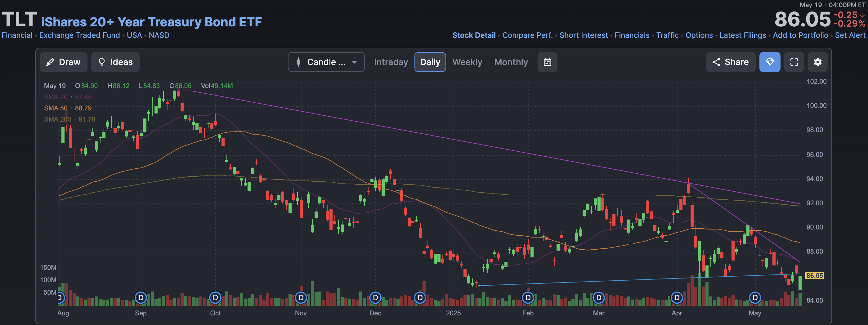Expand the Candle chart type dropdown
This screenshot has height=325, width=868.
click(326, 62)
